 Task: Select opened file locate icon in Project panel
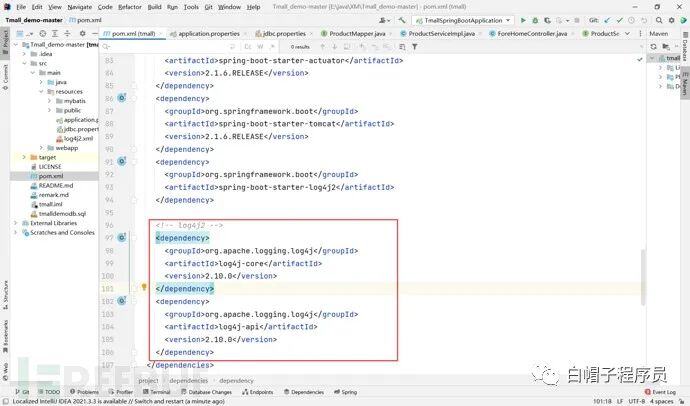(43, 33)
